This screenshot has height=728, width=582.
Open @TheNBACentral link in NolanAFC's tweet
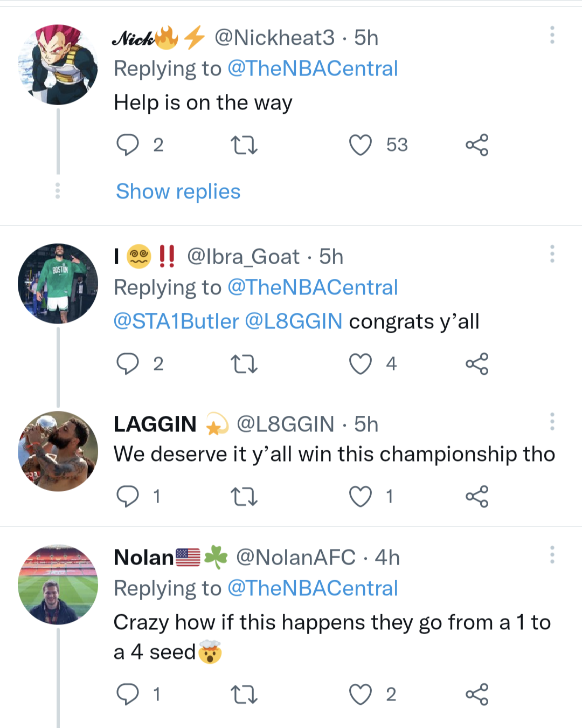[313, 588]
